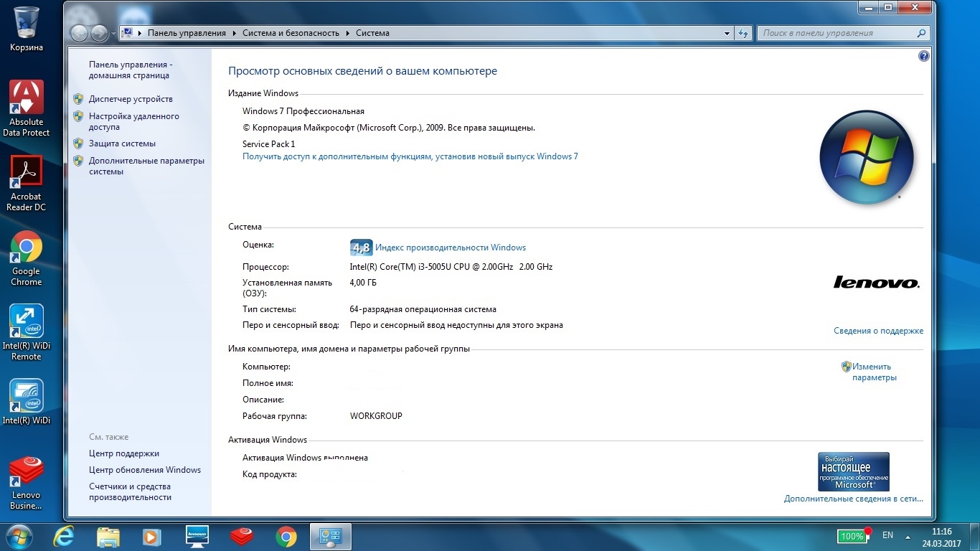Open address bar history dropdown arrow
The image size is (980, 551).
tap(727, 33)
